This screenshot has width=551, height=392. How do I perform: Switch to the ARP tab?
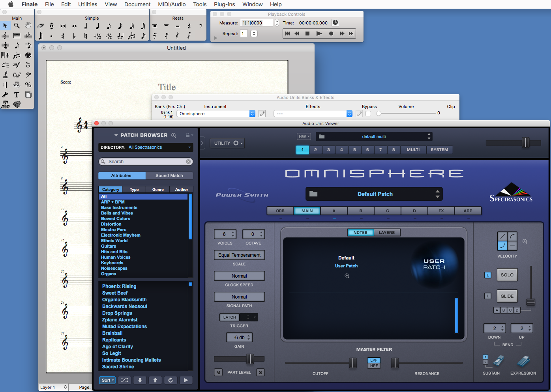click(468, 211)
